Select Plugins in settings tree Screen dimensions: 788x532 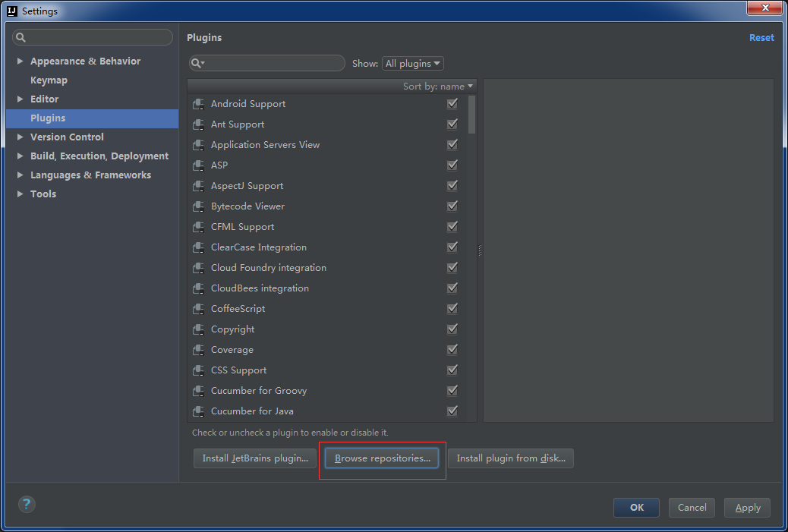point(92,118)
